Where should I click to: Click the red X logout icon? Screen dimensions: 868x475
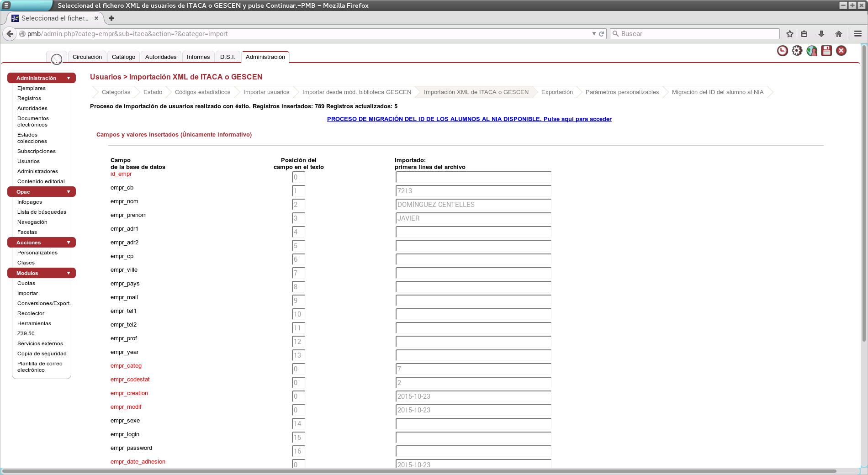tap(841, 51)
